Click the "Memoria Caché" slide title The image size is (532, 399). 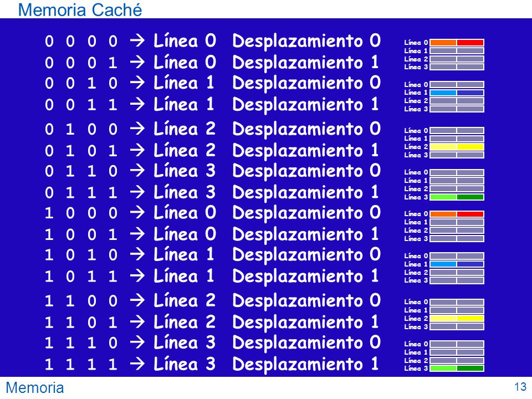coord(80,9)
